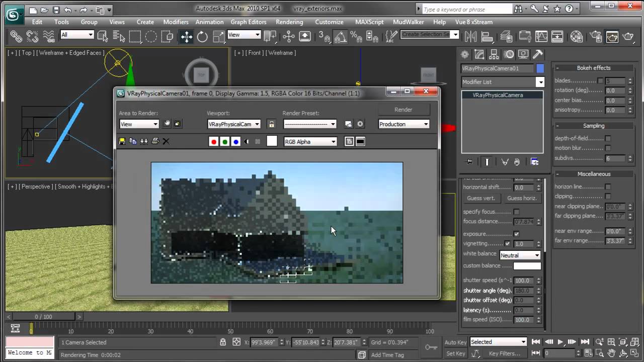Image resolution: width=644 pixels, height=362 pixels.
Task: Activate Select and Move tool
Action: 187,36
